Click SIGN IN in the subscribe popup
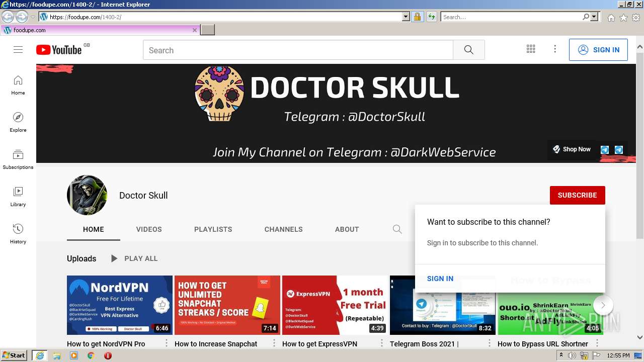The width and height of the screenshot is (644, 362). point(440,279)
